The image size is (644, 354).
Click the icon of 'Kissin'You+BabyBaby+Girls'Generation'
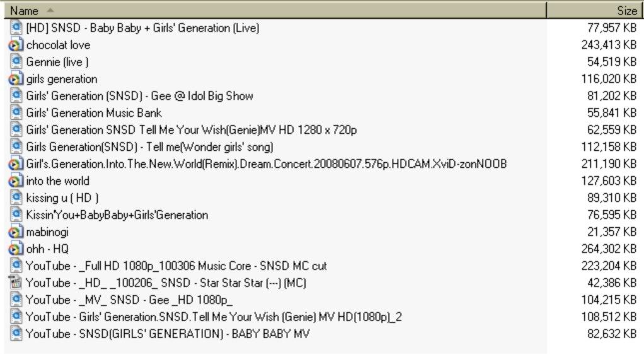pyautogui.click(x=16, y=215)
